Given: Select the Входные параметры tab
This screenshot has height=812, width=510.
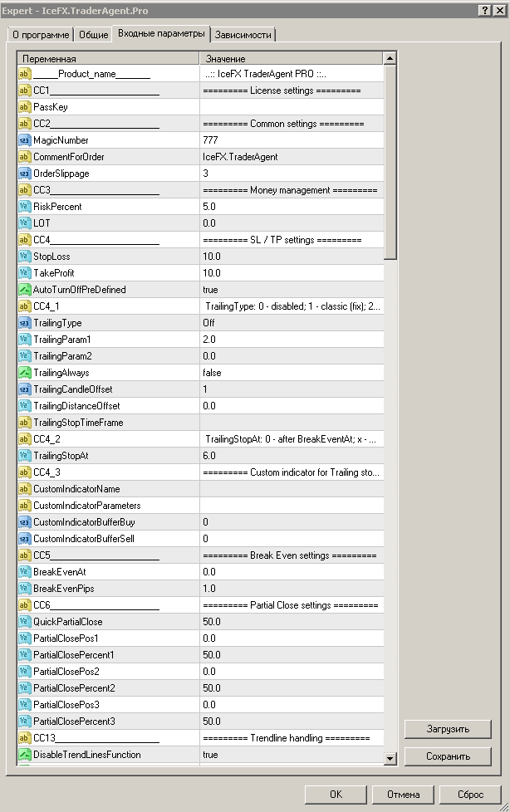Looking at the screenshot, I should 161,33.
